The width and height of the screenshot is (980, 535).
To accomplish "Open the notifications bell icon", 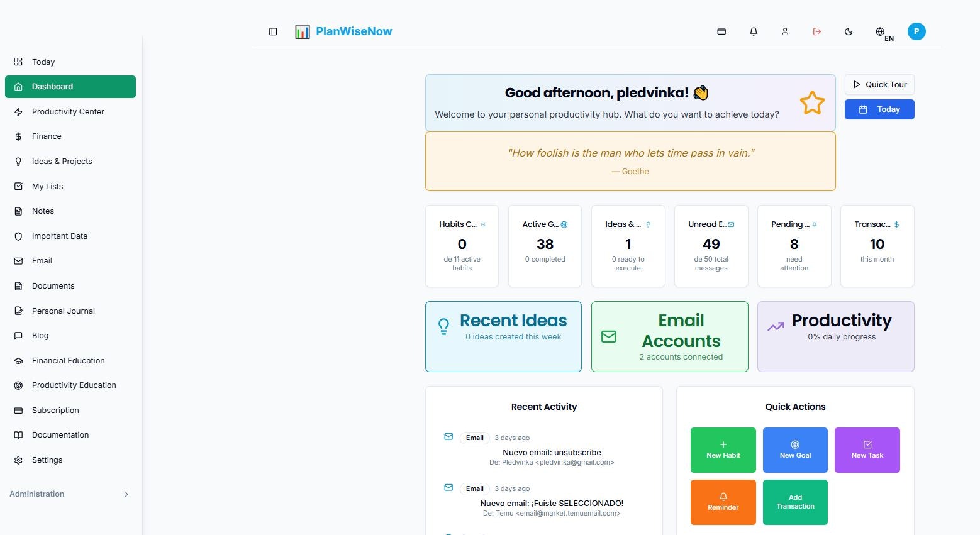I will click(x=753, y=31).
